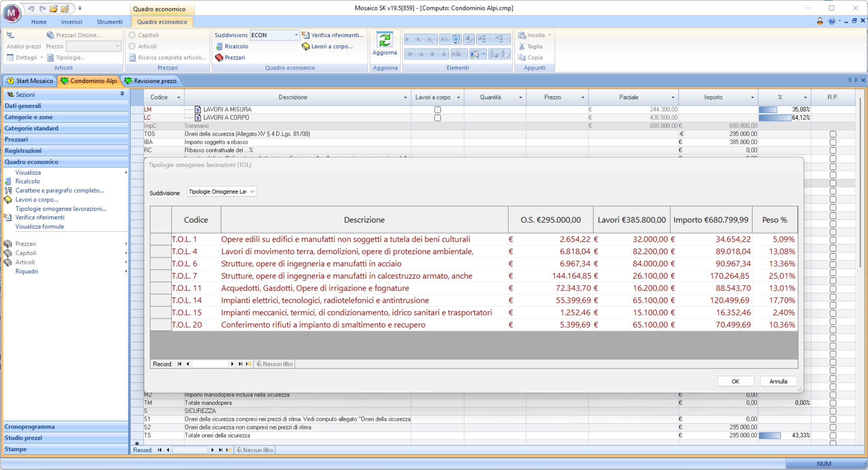Open the Importo column filter arrow
Image resolution: width=868 pixels, height=470 pixels.
click(x=752, y=97)
